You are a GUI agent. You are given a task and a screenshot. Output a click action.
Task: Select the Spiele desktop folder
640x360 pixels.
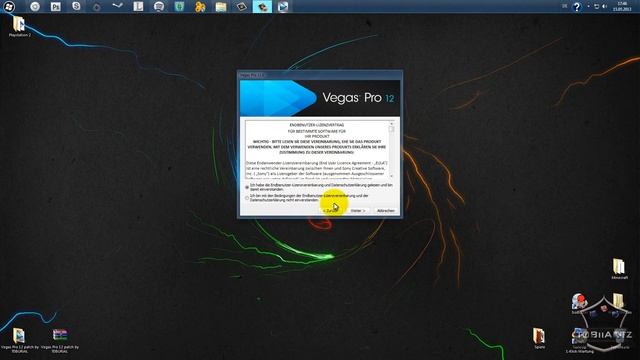click(539, 339)
